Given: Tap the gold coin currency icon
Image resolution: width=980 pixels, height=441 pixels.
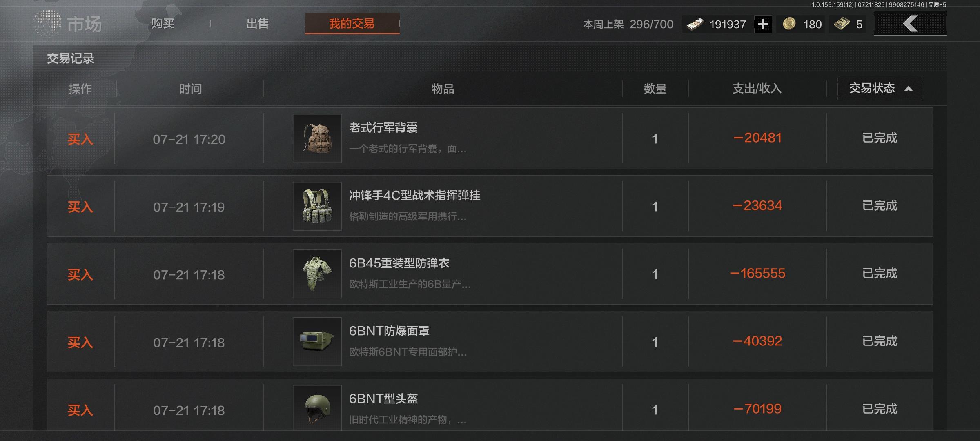Looking at the screenshot, I should [x=789, y=24].
